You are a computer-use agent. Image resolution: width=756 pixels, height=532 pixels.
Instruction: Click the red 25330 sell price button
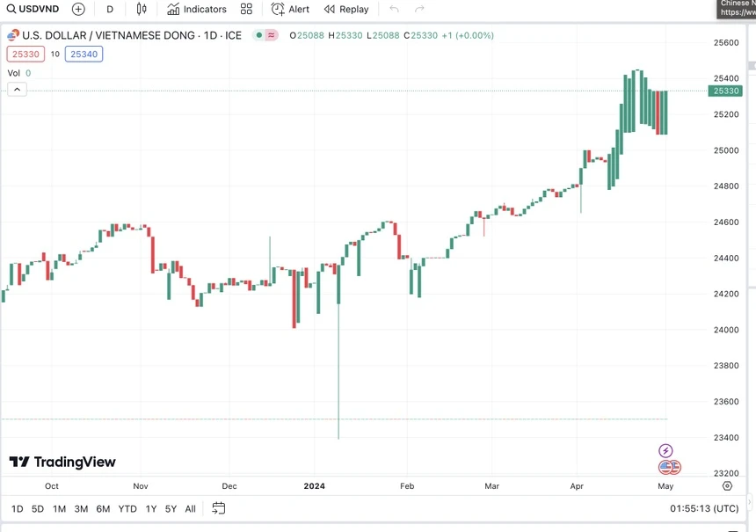point(25,54)
